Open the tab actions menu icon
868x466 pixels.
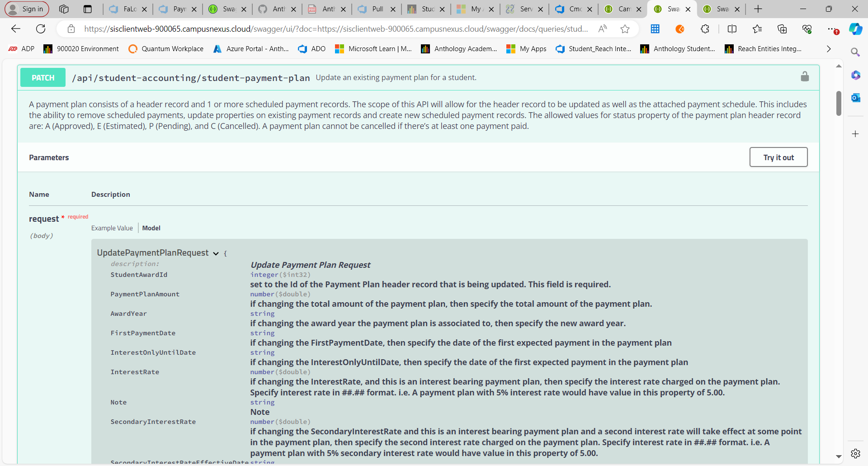pyautogui.click(x=88, y=9)
